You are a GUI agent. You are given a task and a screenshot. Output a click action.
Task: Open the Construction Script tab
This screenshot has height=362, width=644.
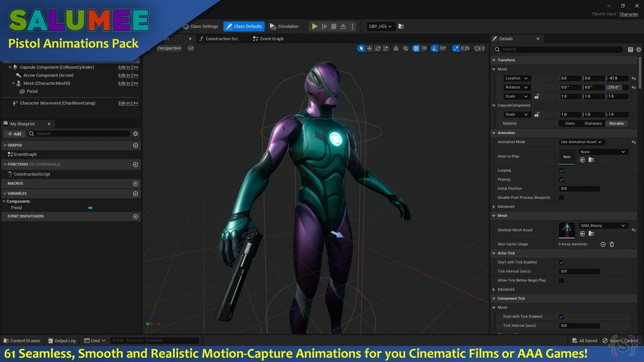(x=223, y=39)
